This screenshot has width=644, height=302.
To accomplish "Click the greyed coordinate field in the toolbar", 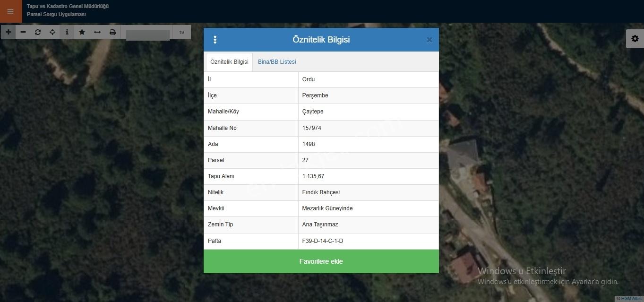I will tap(147, 35).
